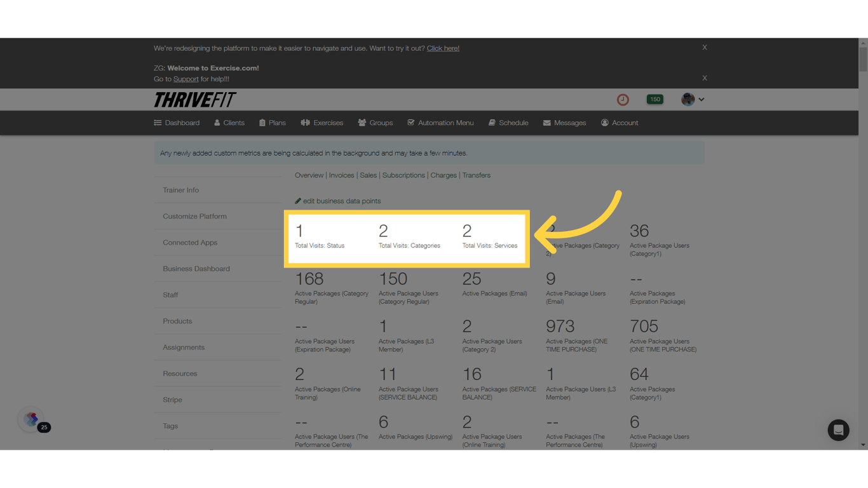The height and width of the screenshot is (488, 868).
Task: Open the Plans menu in the navbar
Action: point(272,123)
